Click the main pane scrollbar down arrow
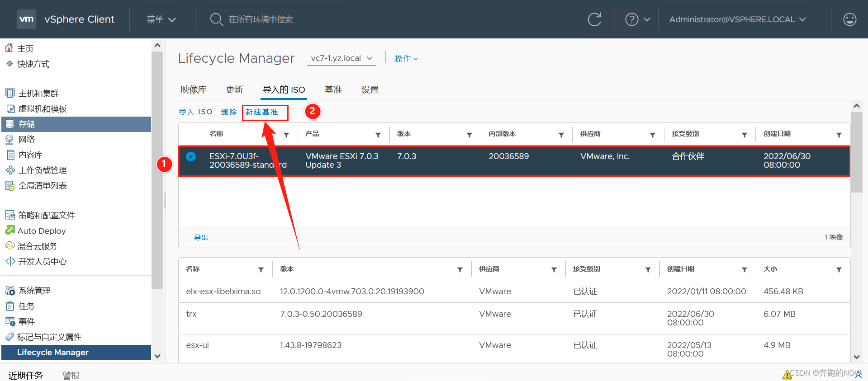 tap(857, 357)
